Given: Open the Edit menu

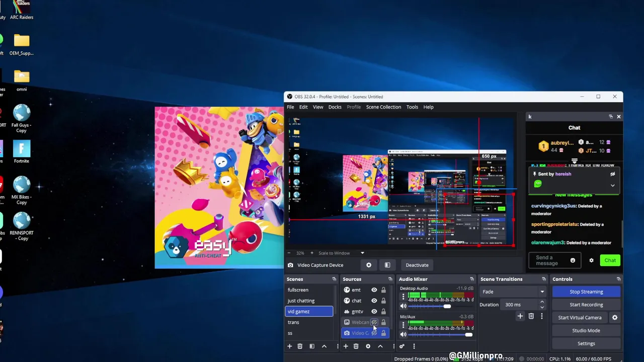Looking at the screenshot, I should 303,107.
